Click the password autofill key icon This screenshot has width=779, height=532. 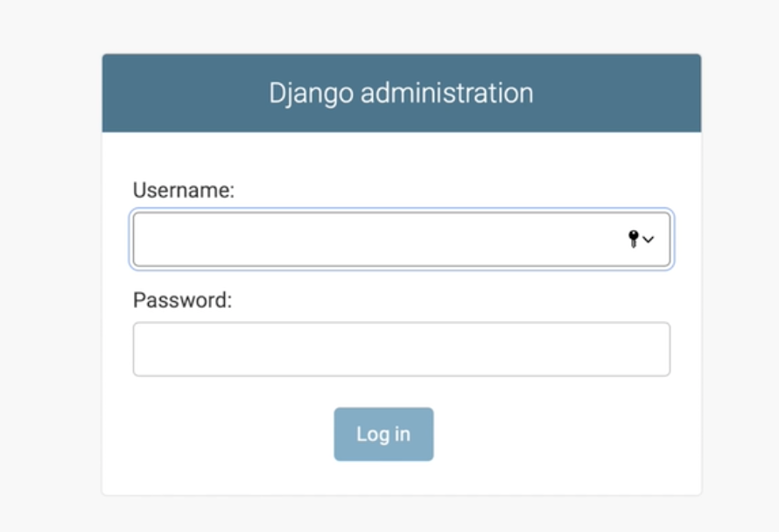[634, 239]
